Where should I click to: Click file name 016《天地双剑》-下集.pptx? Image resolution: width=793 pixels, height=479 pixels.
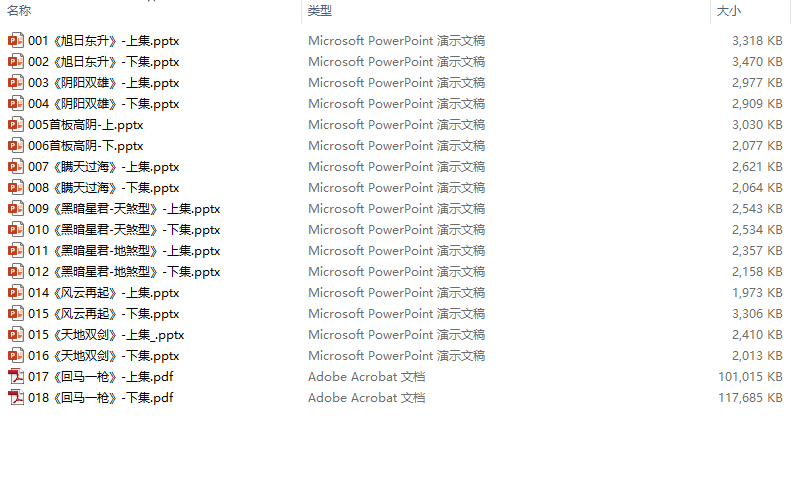click(x=104, y=356)
